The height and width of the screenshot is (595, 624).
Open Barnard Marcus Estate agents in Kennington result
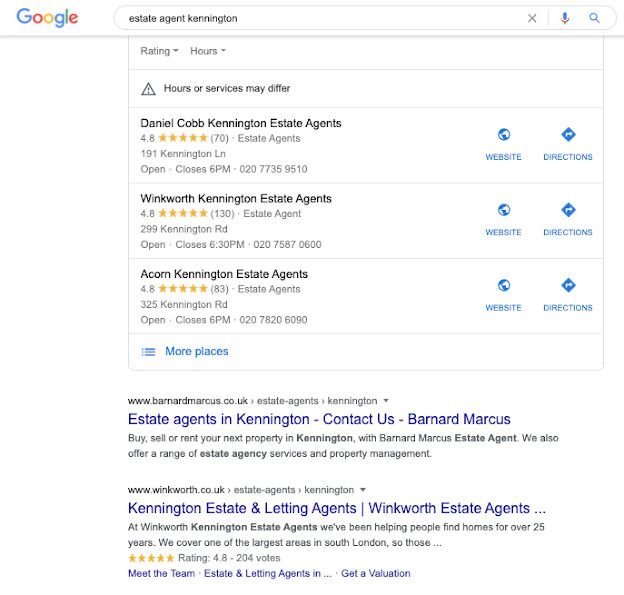tap(319, 419)
